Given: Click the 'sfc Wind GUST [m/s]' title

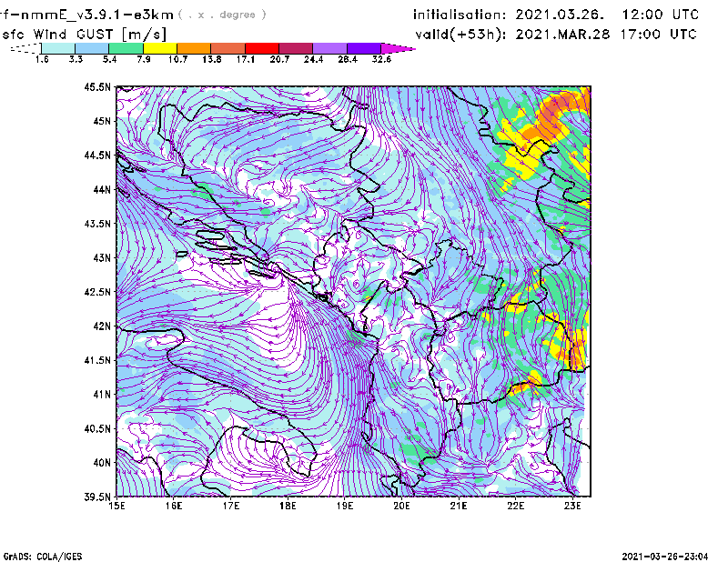Looking at the screenshot, I should (84, 35).
